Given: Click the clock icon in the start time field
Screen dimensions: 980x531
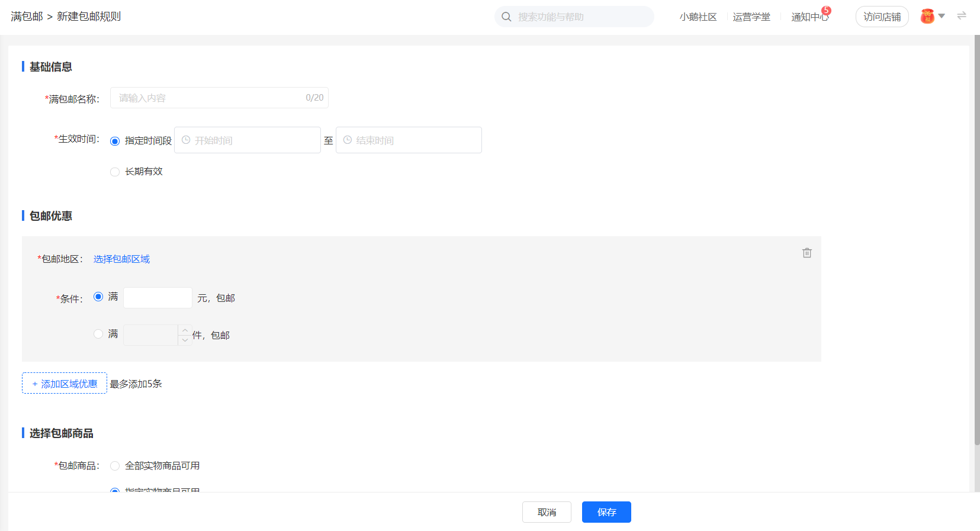Looking at the screenshot, I should 186,140.
